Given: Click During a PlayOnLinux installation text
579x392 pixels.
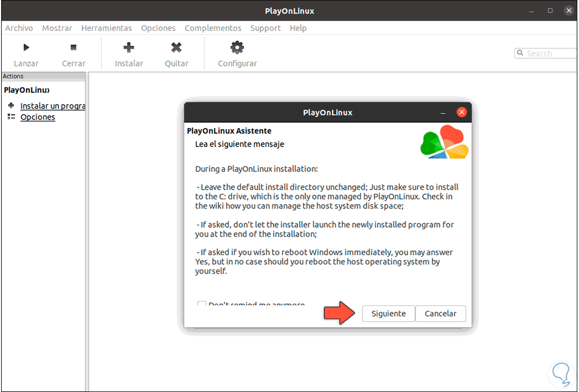Looking at the screenshot, I should [256, 169].
